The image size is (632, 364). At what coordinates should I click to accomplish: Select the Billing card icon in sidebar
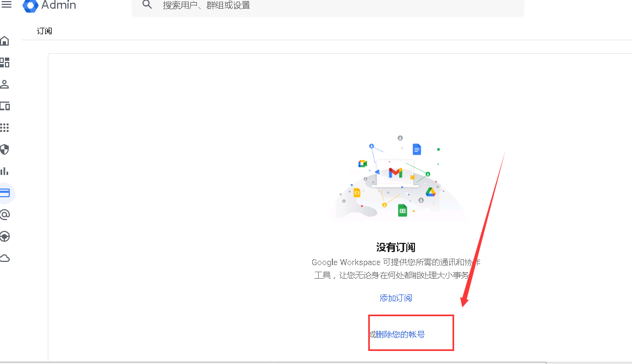(5, 193)
